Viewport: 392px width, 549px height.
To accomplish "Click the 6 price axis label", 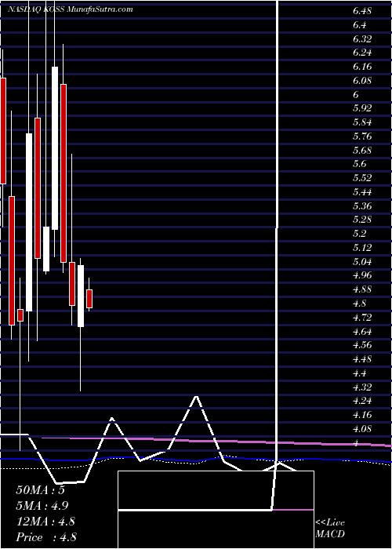I will 356,95.
